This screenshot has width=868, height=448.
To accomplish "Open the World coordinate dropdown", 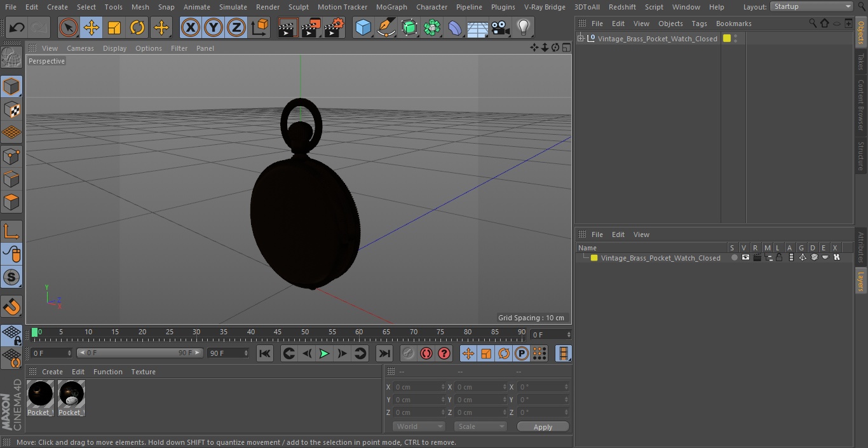I will [419, 426].
